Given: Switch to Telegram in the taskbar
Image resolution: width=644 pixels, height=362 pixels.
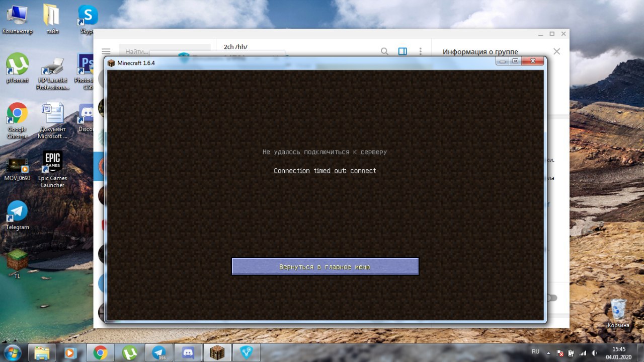Looking at the screenshot, I should tap(159, 352).
